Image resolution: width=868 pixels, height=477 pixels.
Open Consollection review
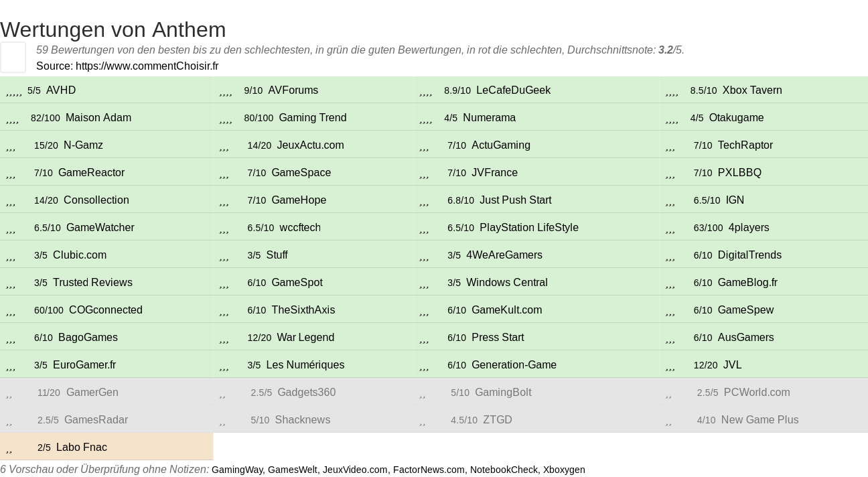96,200
